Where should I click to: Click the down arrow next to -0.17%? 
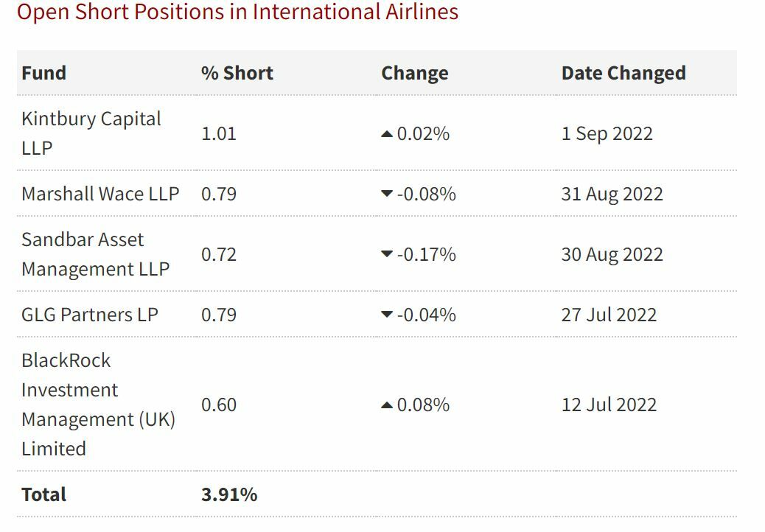coord(387,255)
